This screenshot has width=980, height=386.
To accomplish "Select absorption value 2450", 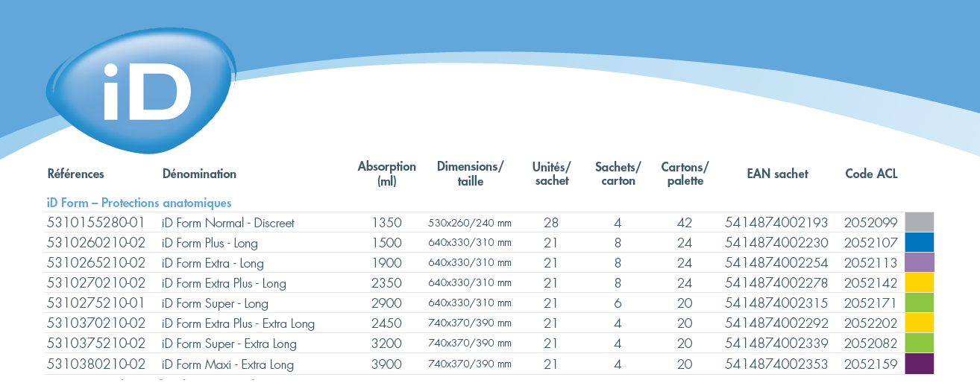I will (387, 323).
